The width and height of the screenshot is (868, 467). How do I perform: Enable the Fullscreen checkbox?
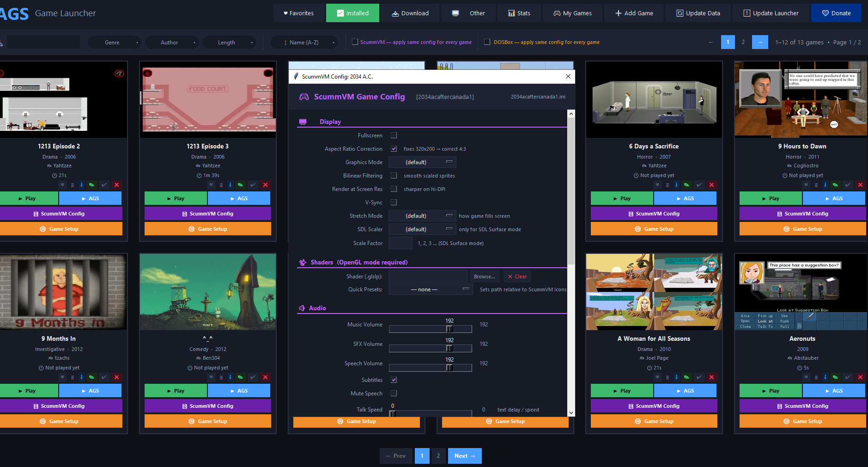point(394,135)
